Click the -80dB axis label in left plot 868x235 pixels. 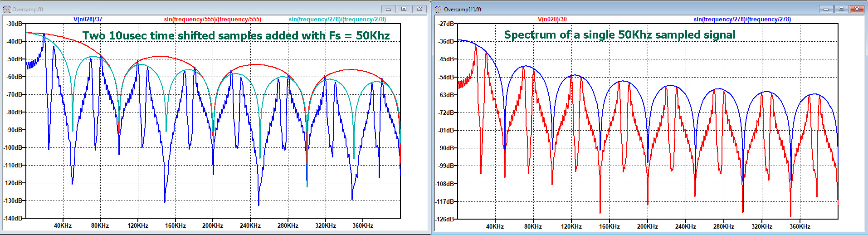point(14,112)
